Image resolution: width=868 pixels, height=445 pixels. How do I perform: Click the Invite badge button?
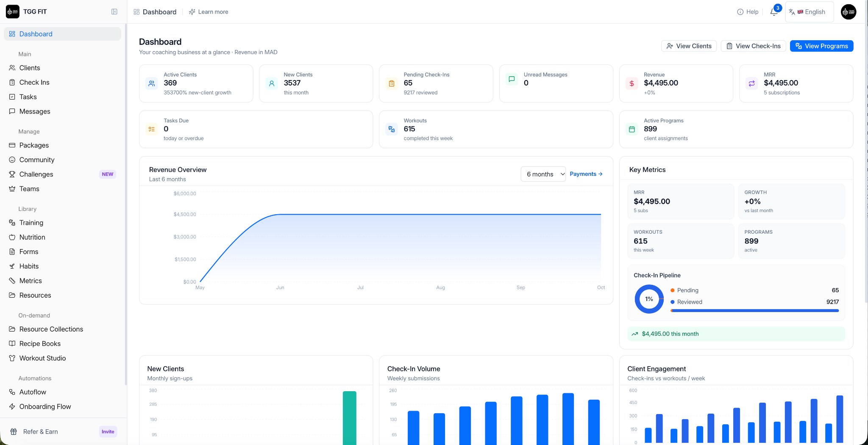point(108,431)
